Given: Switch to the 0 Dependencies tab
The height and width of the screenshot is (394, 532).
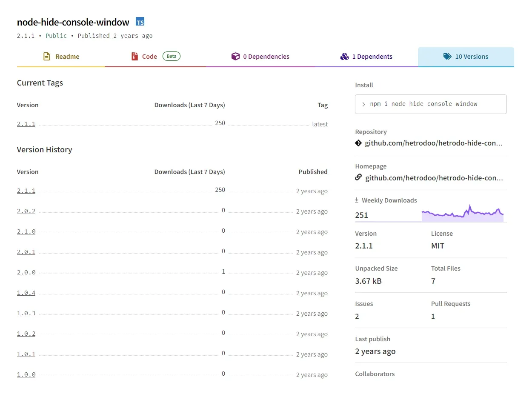Looking at the screenshot, I should coord(266,57).
